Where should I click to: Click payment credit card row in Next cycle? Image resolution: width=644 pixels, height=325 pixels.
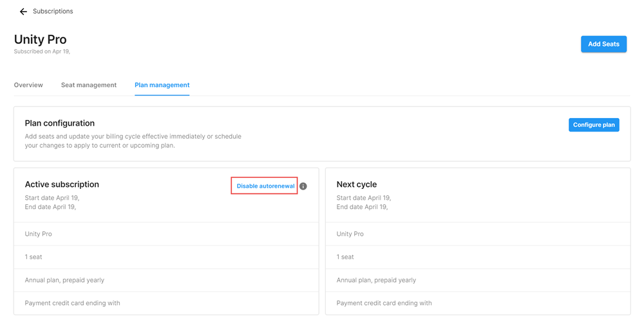click(478, 303)
